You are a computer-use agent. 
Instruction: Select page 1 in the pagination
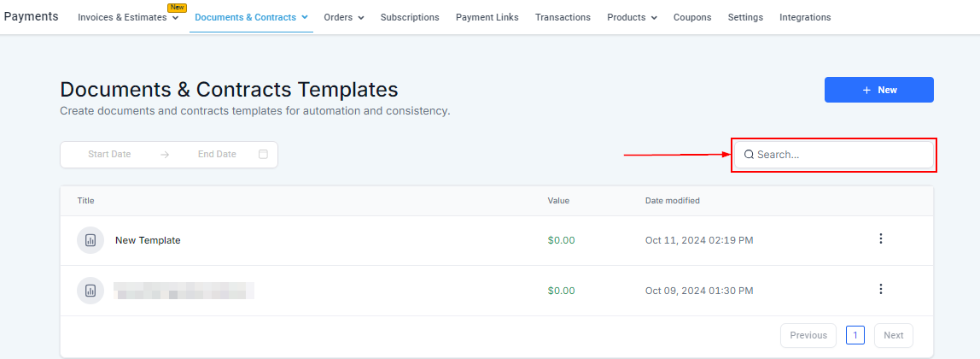855,335
